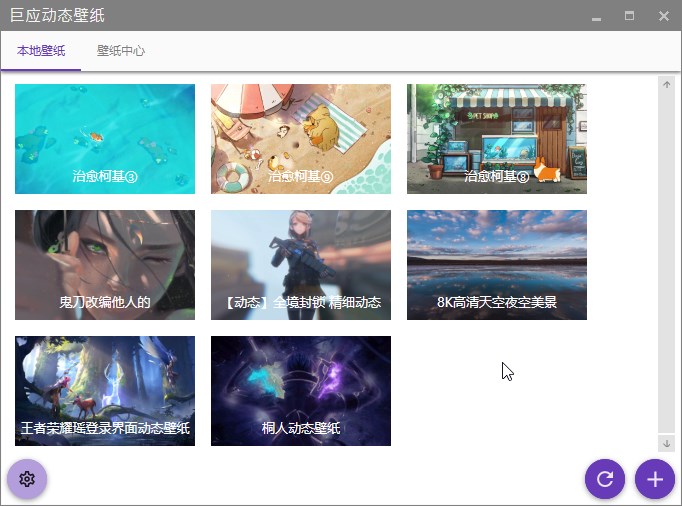Open settings with the gear icon

tap(27, 479)
